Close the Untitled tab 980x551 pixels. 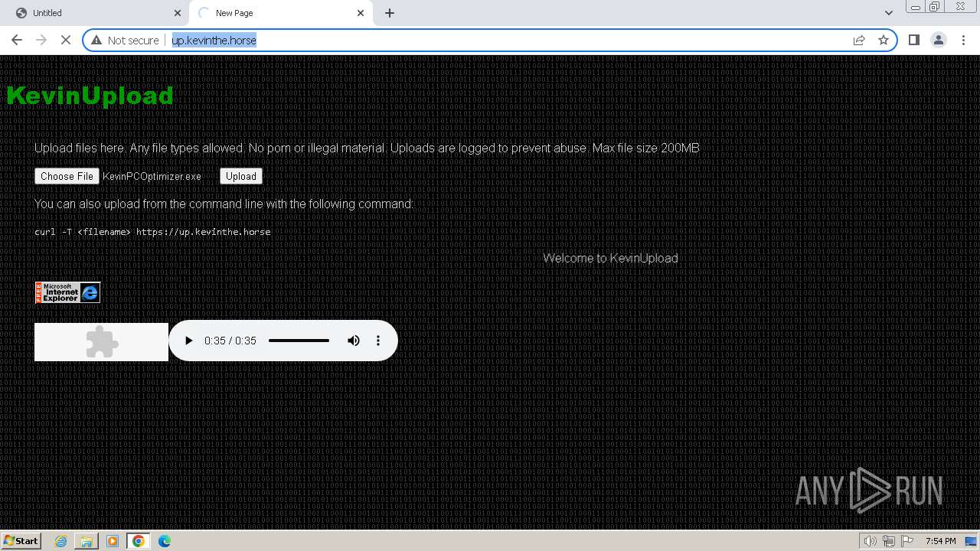pos(178,13)
